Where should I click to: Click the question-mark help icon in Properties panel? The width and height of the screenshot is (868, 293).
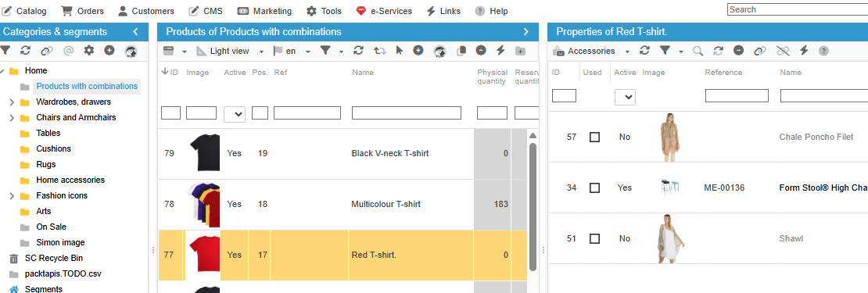pos(823,51)
